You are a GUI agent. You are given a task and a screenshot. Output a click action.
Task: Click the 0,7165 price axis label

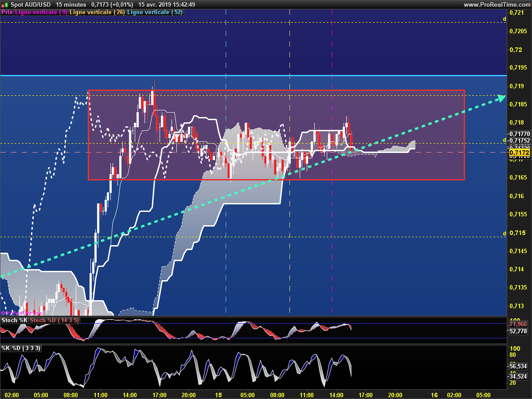coord(518,177)
